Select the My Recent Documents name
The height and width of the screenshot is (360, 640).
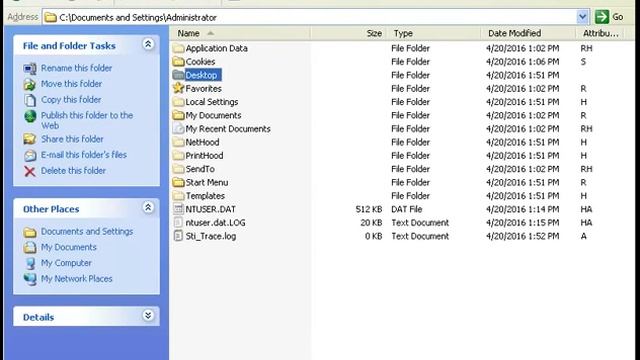pos(228,129)
